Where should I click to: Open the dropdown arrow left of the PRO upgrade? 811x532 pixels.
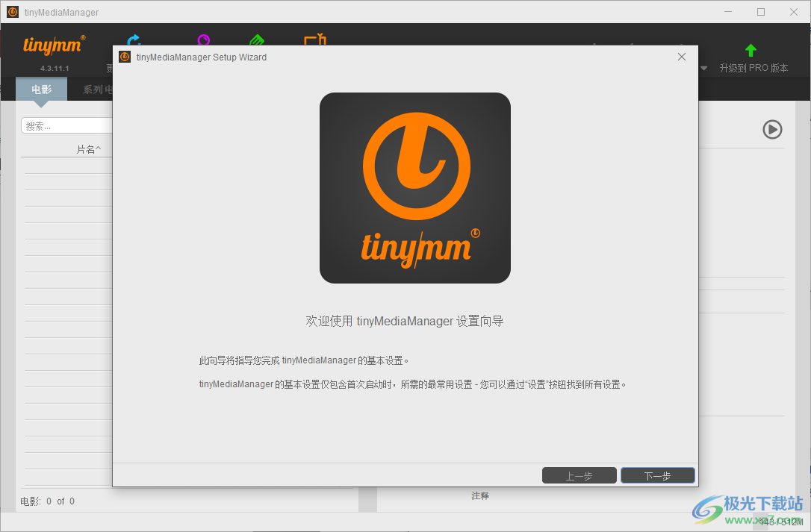[703, 68]
